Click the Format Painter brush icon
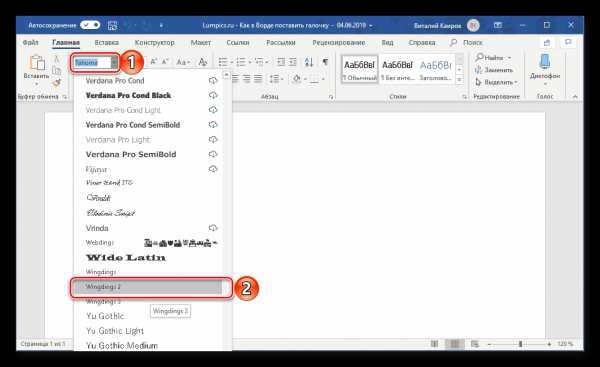This screenshot has height=367, width=600. [x=57, y=82]
